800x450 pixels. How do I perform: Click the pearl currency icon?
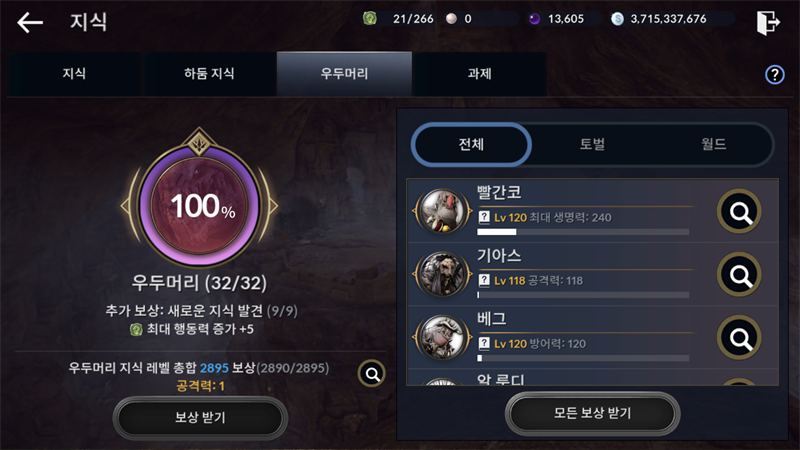[451, 19]
